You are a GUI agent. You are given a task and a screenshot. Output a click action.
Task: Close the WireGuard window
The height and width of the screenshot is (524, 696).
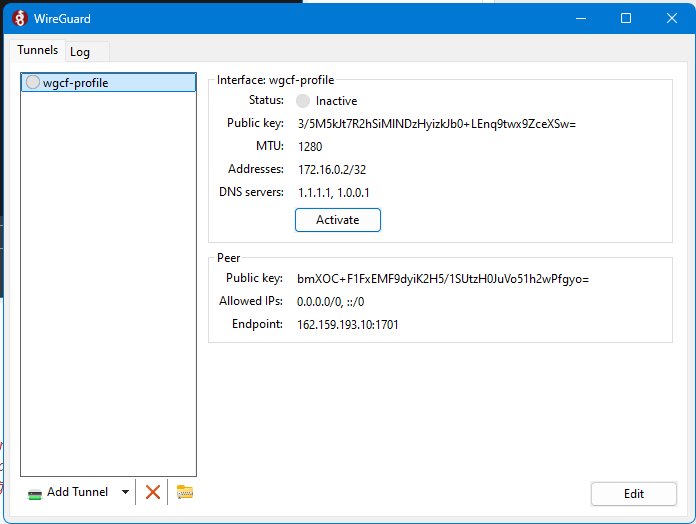tap(672, 18)
